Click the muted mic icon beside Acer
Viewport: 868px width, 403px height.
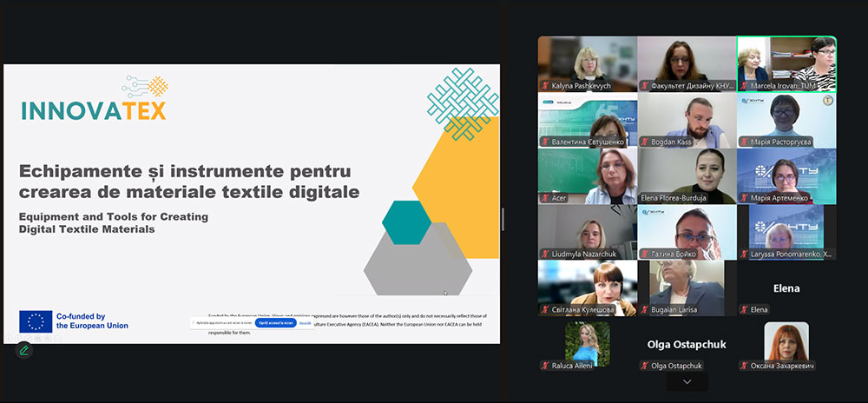(545, 198)
